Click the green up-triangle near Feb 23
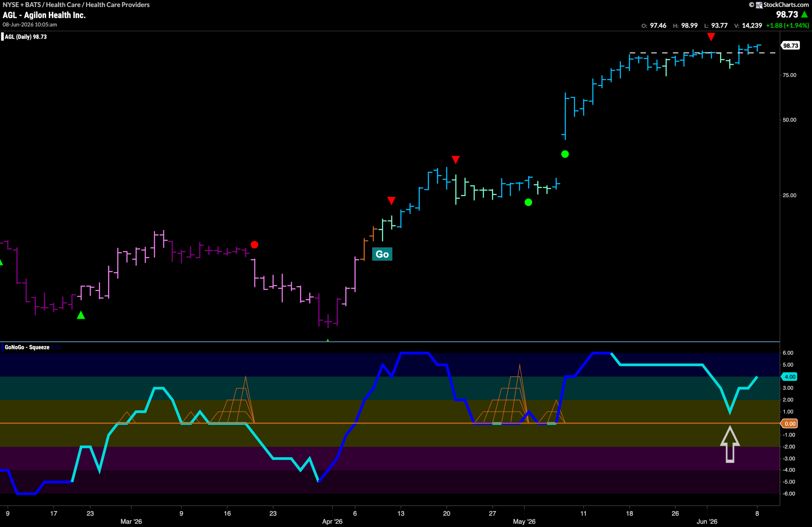 81,315
